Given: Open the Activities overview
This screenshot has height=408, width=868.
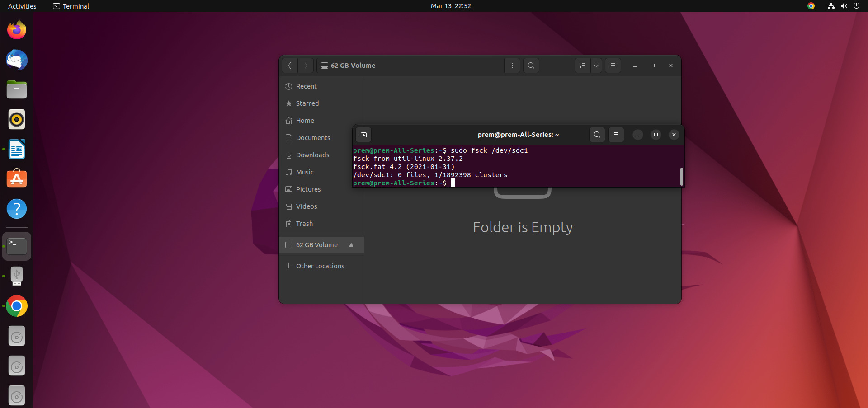Looking at the screenshot, I should click(x=22, y=6).
